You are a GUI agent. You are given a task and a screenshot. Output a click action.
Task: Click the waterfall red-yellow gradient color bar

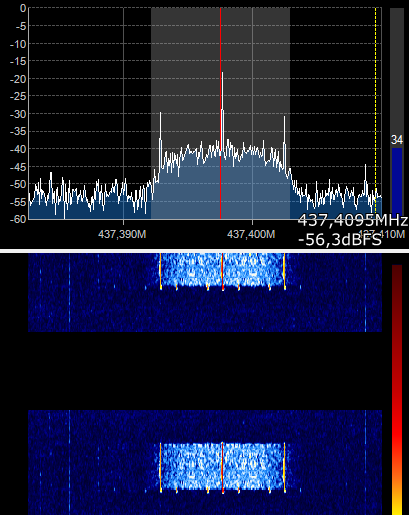pos(397,390)
